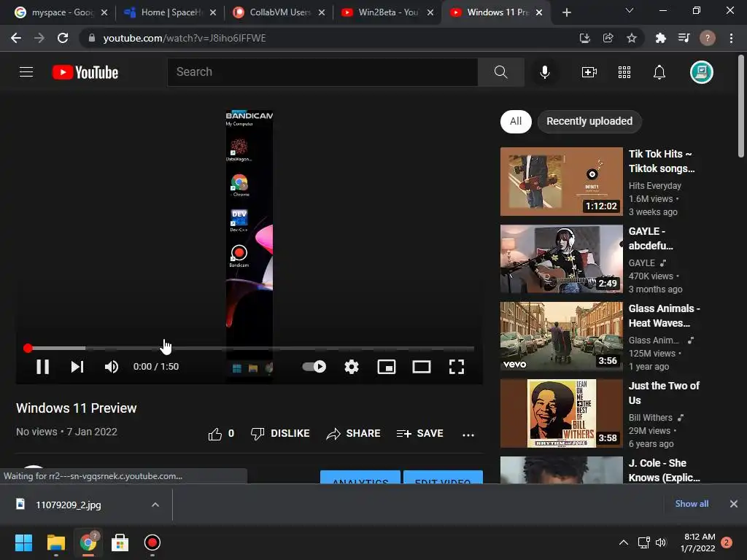Screen dimensions: 747x560
Task: Open the Hits Everyday channel name
Action: (x=654, y=186)
